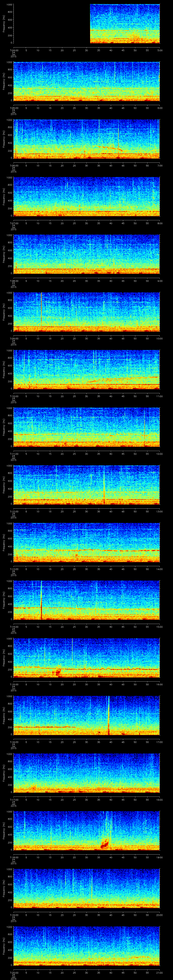
Task: Open the spectrogram panel starting at 7:10:00
Action: 87,369
